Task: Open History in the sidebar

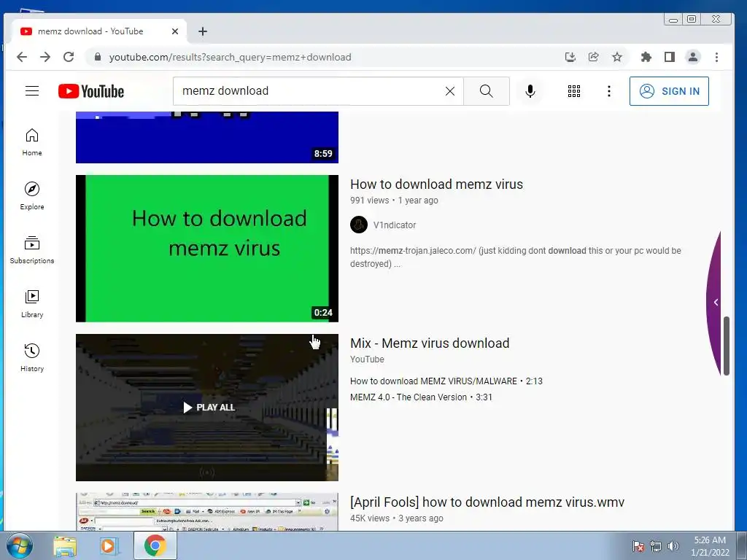Action: coord(32,358)
